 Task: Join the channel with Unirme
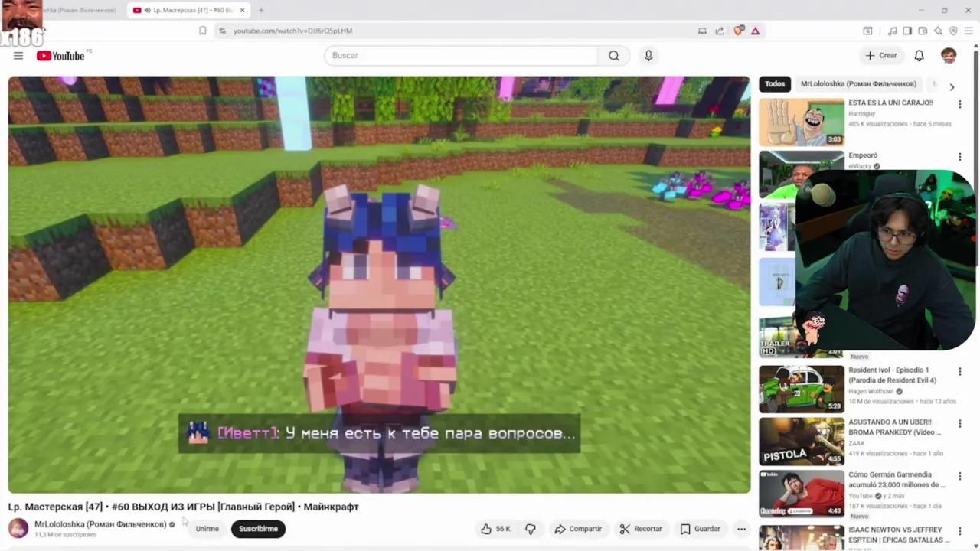(207, 529)
